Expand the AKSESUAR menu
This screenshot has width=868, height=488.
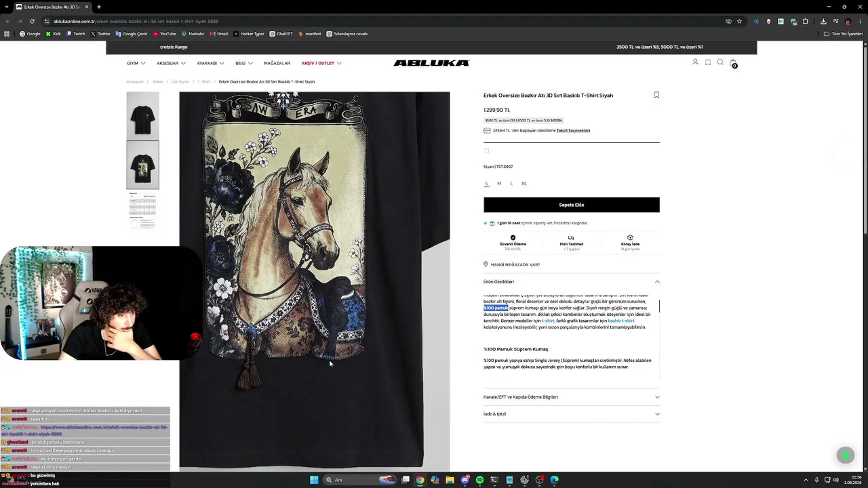click(x=171, y=63)
